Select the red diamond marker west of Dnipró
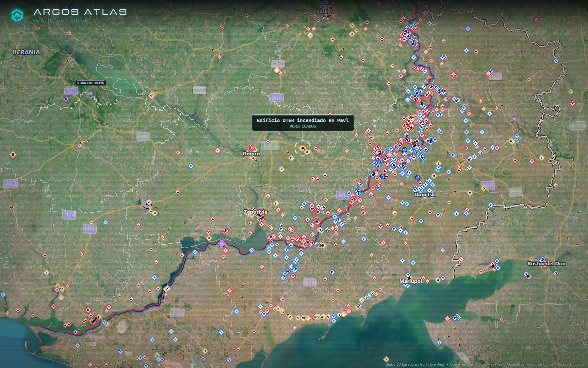Image resolution: width=588 pixels, height=368 pixels. tap(218, 151)
